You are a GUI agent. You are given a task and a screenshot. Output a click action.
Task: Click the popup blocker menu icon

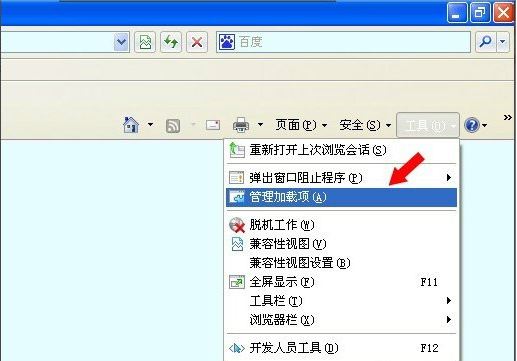coord(237,178)
